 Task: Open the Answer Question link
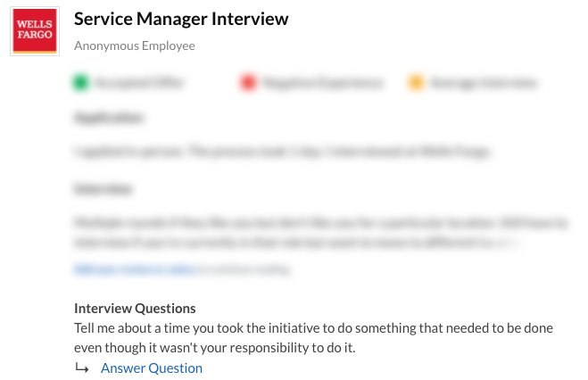pyautogui.click(x=152, y=368)
